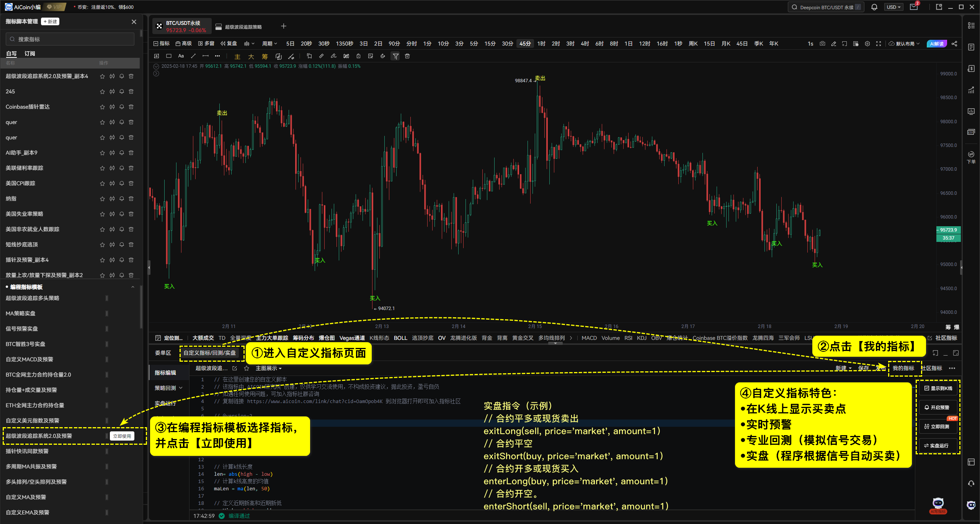The image size is (980, 524).
Task: Click the 开启预警 button
Action: tap(938, 407)
